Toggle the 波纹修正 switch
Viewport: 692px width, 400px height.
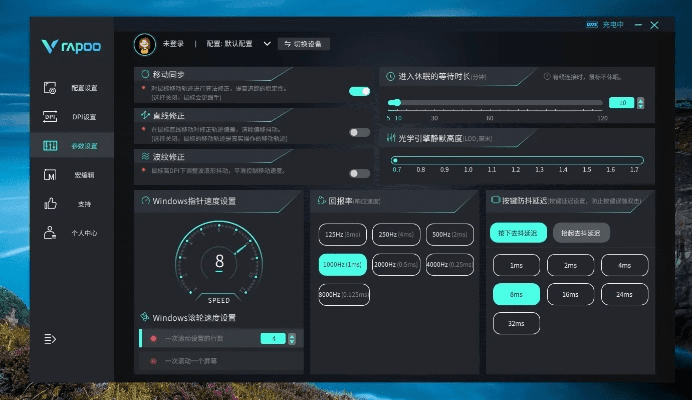tap(359, 174)
